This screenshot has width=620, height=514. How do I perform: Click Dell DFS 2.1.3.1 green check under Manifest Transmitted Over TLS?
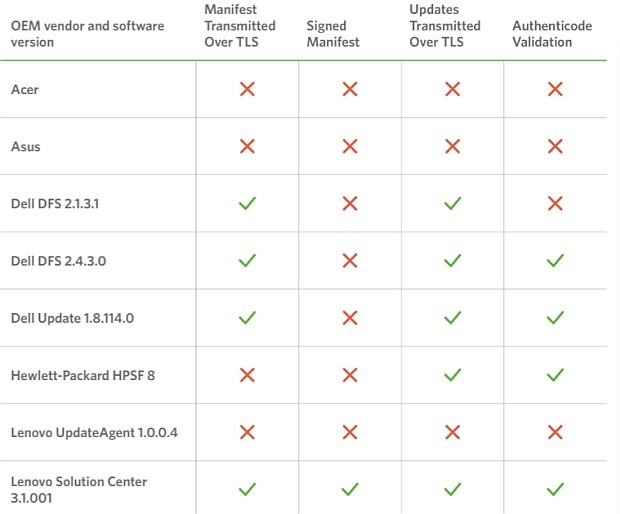pos(247,203)
